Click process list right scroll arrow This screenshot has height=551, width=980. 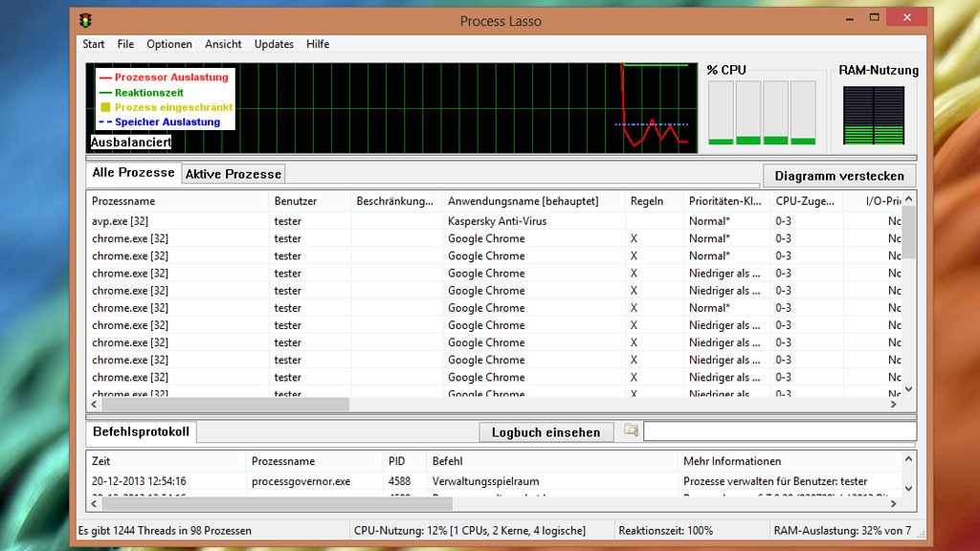pyautogui.click(x=893, y=405)
